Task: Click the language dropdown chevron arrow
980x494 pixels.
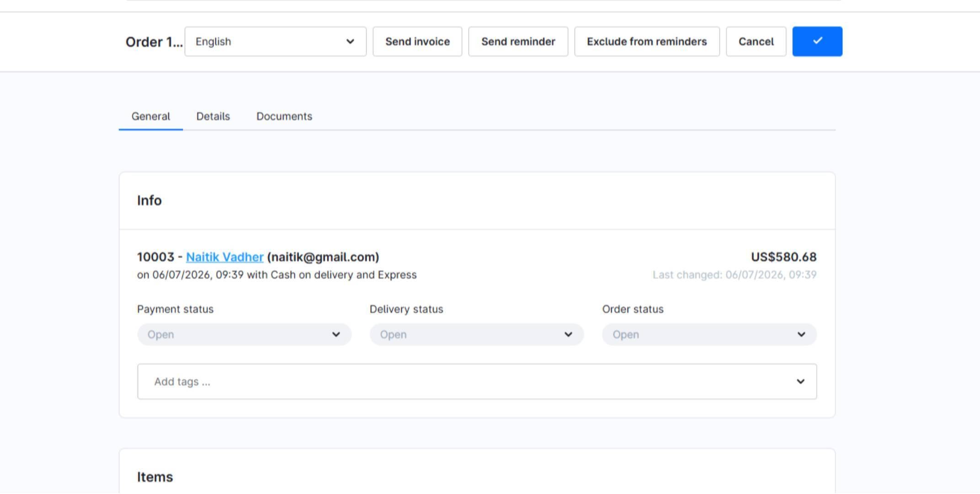Action: 350,42
